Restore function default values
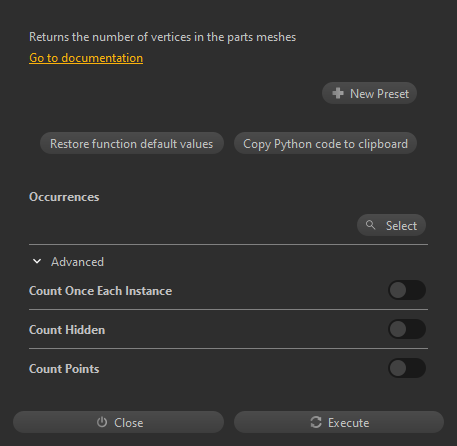 click(x=132, y=143)
